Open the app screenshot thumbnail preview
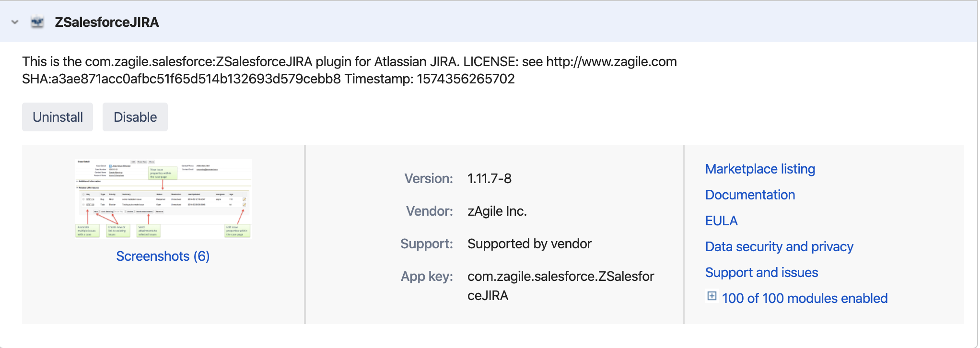This screenshot has width=980, height=348. point(163,198)
